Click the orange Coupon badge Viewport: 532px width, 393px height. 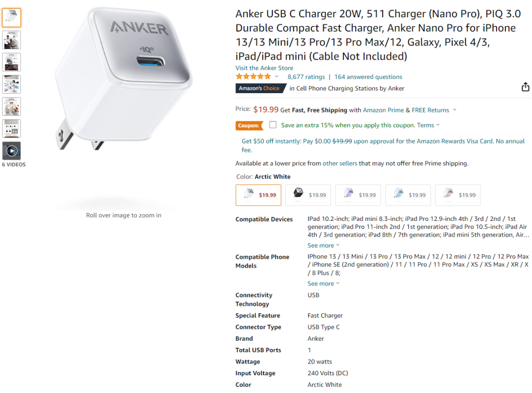(x=249, y=125)
